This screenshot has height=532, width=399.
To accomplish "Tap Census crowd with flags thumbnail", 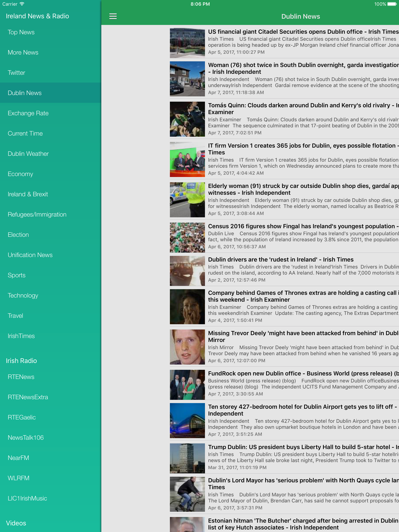I will pos(187,237).
